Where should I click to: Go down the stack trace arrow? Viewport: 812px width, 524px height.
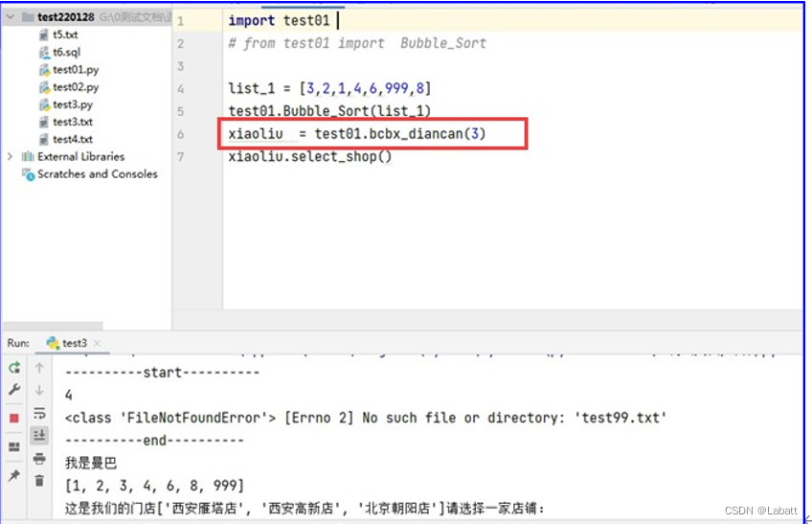click(39, 390)
